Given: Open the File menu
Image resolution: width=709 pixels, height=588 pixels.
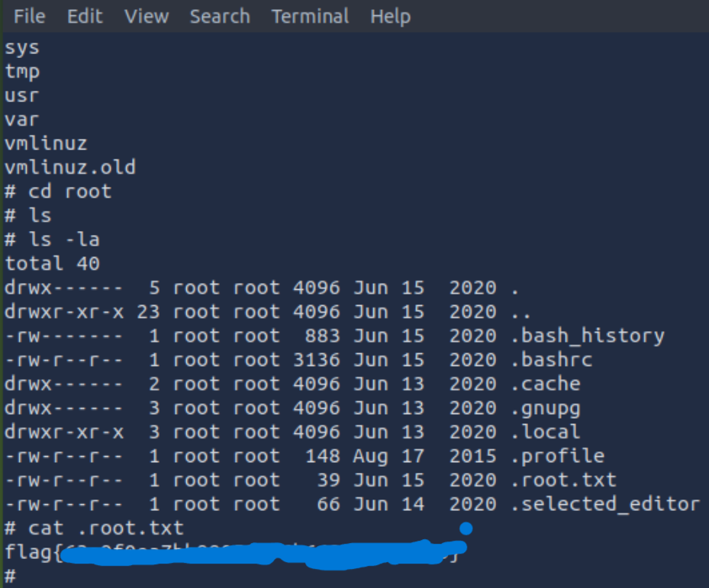Looking at the screenshot, I should pyautogui.click(x=30, y=17).
